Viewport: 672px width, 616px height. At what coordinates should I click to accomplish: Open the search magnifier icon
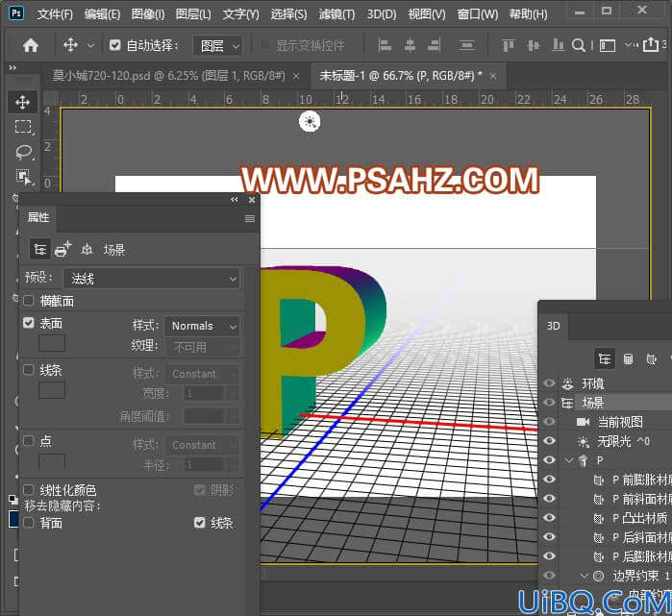tap(579, 45)
